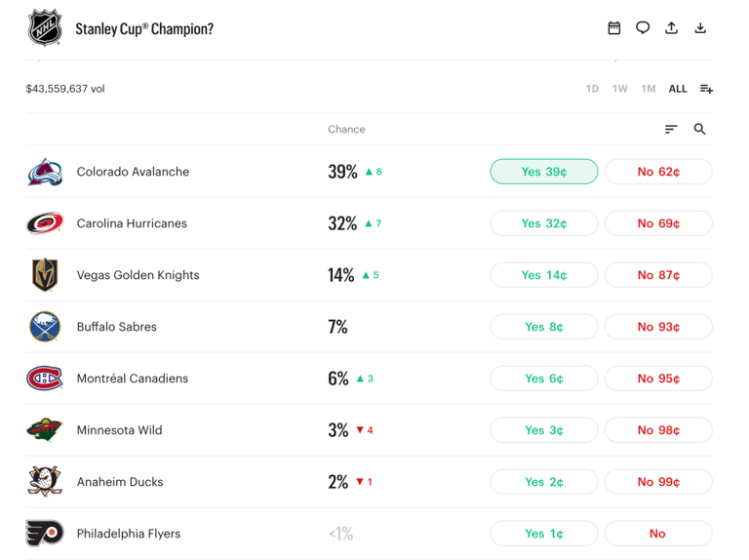This screenshot has width=749, height=560.
Task: Buy Yes 8¢ on Buffalo Sabres
Action: [544, 327]
